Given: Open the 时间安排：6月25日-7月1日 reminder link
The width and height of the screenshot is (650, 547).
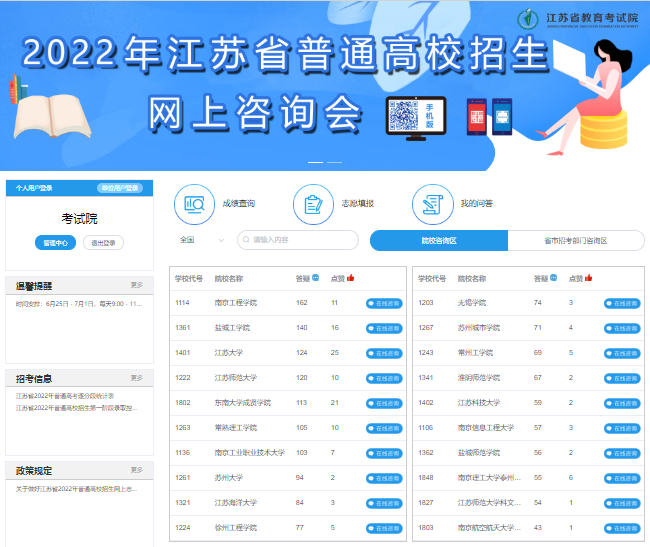Looking at the screenshot, I should (79, 304).
